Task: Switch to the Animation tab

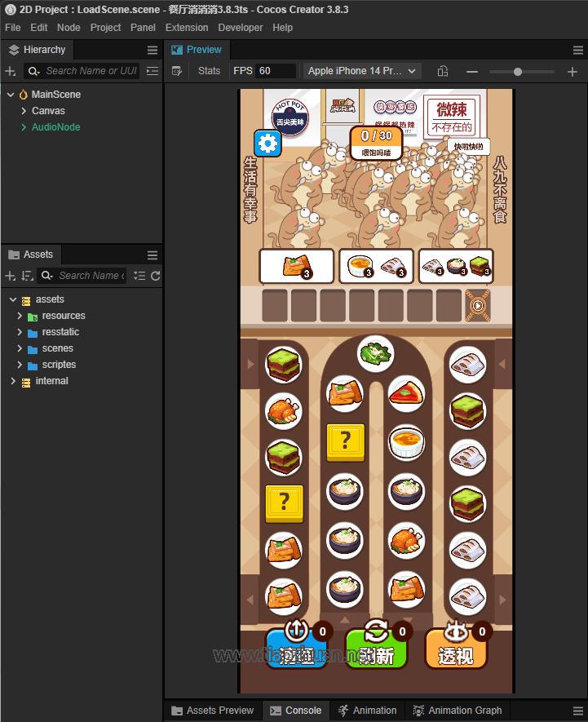Action: 367,711
